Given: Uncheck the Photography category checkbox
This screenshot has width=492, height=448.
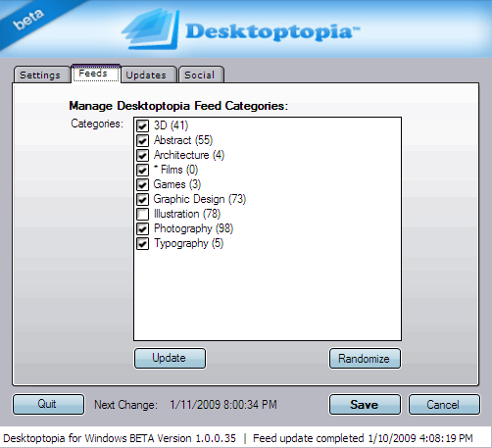Looking at the screenshot, I should 142,228.
